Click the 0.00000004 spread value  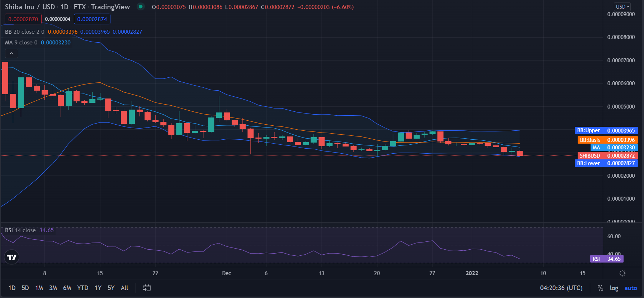58,19
